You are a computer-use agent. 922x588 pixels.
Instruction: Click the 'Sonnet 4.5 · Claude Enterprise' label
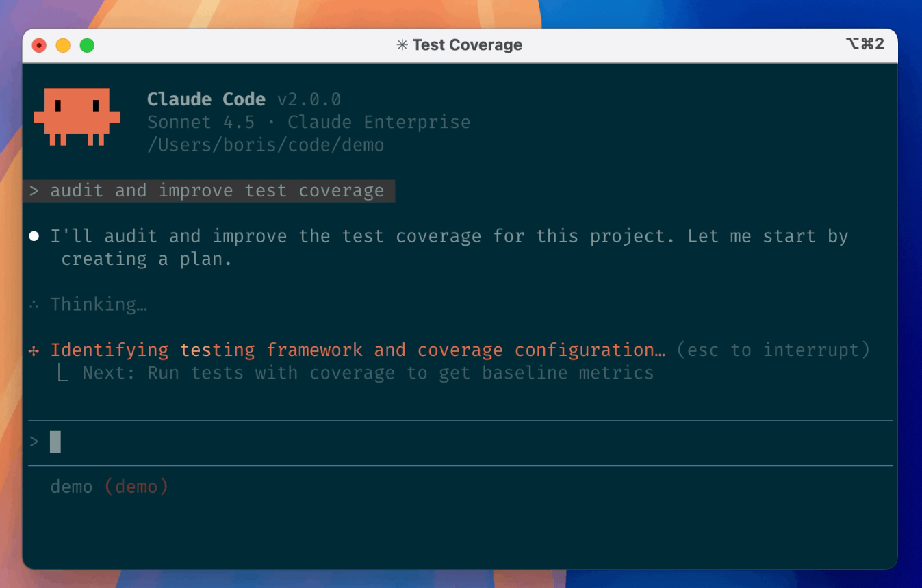(309, 122)
